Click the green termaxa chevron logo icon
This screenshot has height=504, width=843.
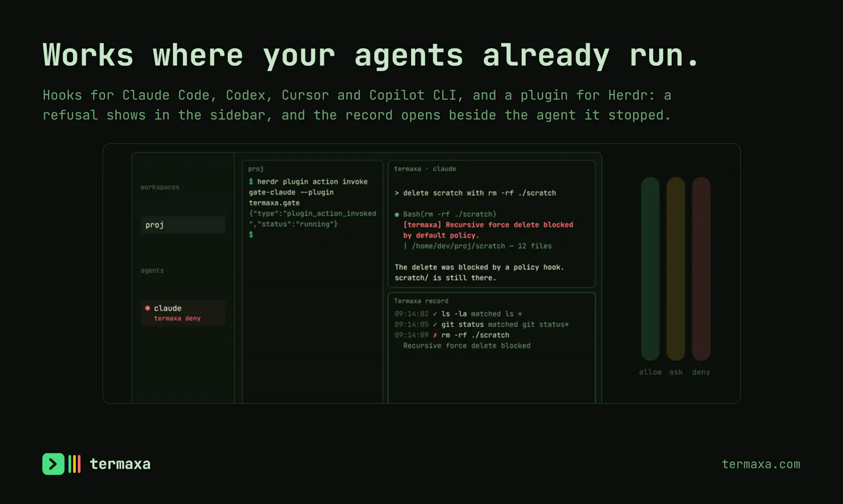coord(53,464)
